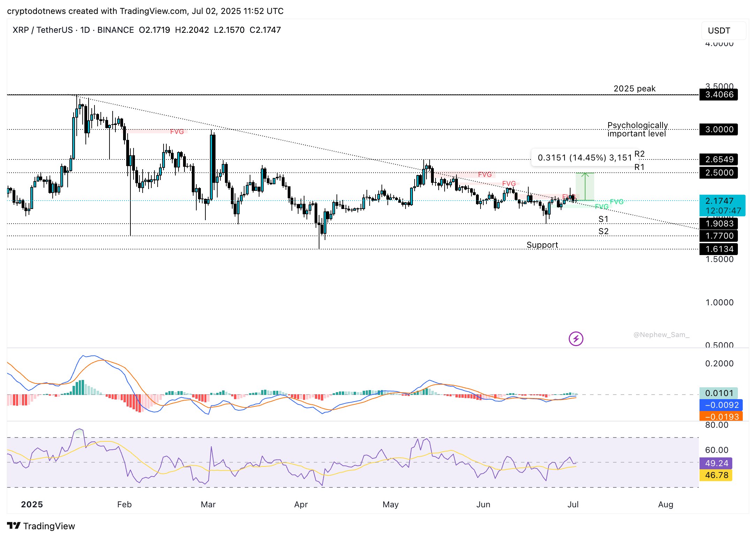
Task: Select the R2 resistance label
Action: tap(640, 154)
